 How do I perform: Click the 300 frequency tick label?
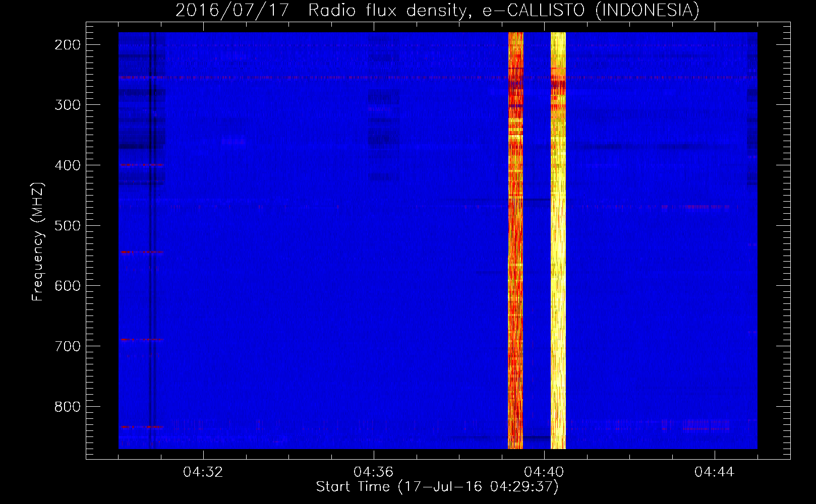[x=68, y=105]
